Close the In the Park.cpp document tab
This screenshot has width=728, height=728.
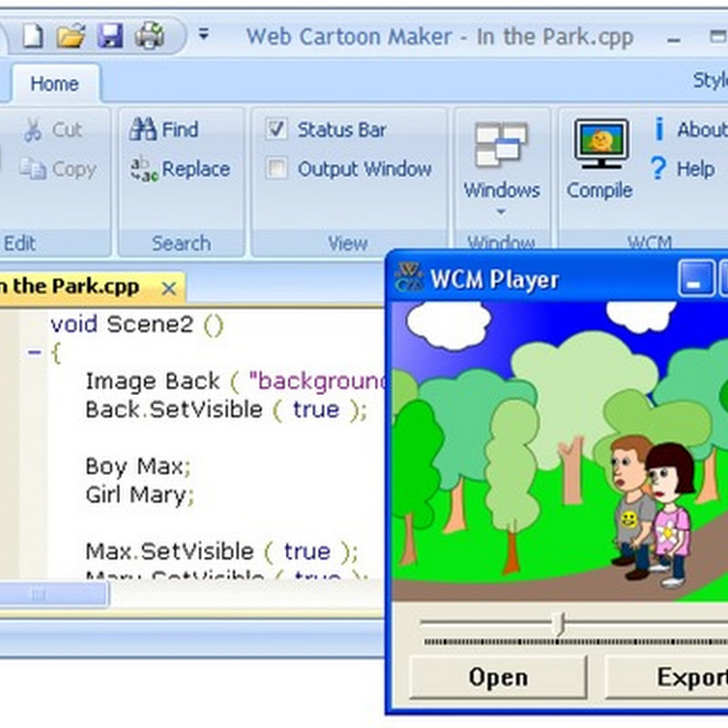pyautogui.click(x=169, y=288)
